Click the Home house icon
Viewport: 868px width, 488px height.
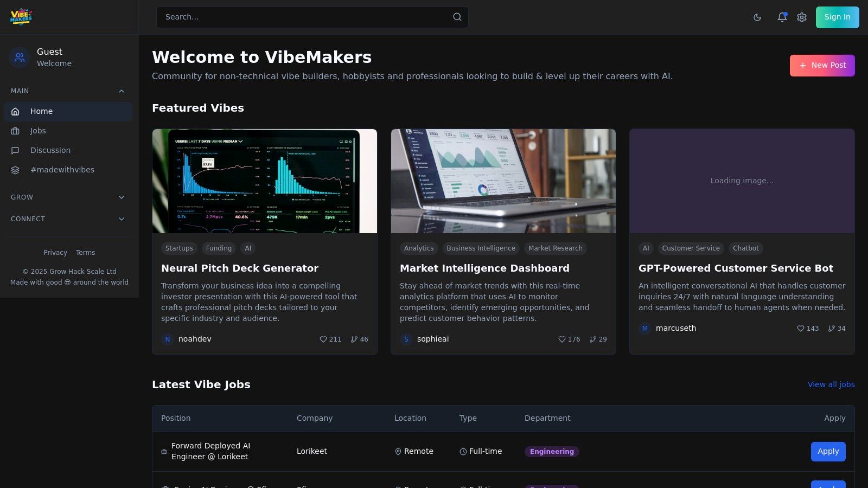15,111
